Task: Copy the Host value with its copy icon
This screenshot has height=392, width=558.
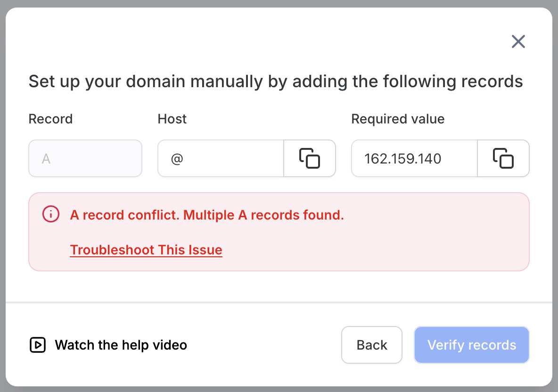Action: pyautogui.click(x=310, y=158)
